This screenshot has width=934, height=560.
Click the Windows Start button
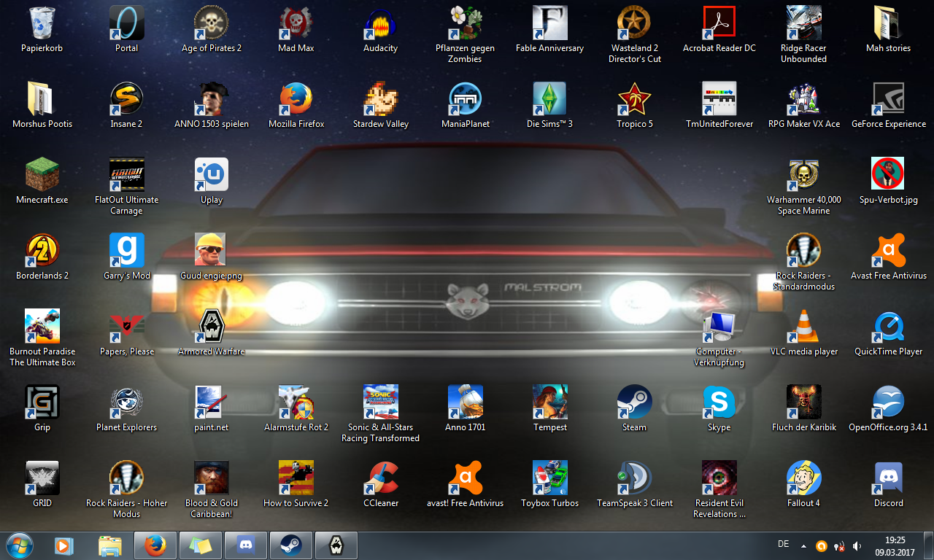(19, 545)
